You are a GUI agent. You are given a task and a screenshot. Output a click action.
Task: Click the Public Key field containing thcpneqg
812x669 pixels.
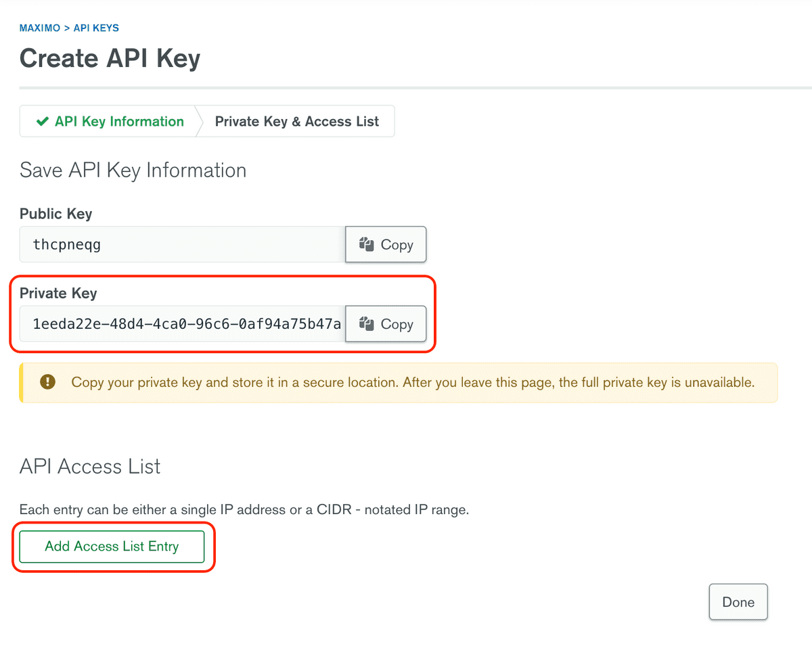point(181,244)
